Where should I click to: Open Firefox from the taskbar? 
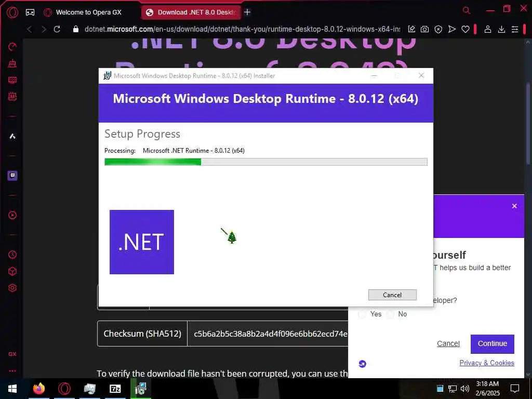(38, 389)
